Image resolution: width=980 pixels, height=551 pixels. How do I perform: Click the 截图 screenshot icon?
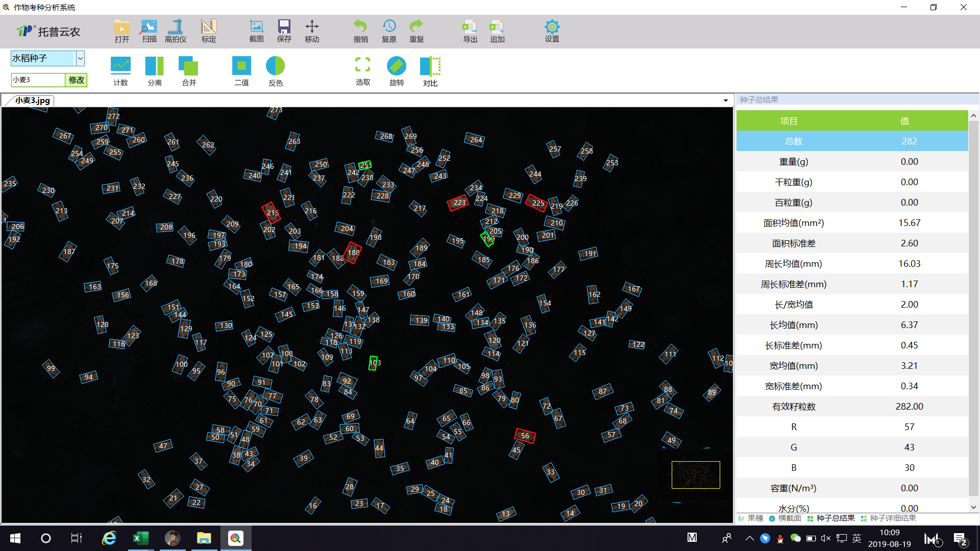point(256,31)
